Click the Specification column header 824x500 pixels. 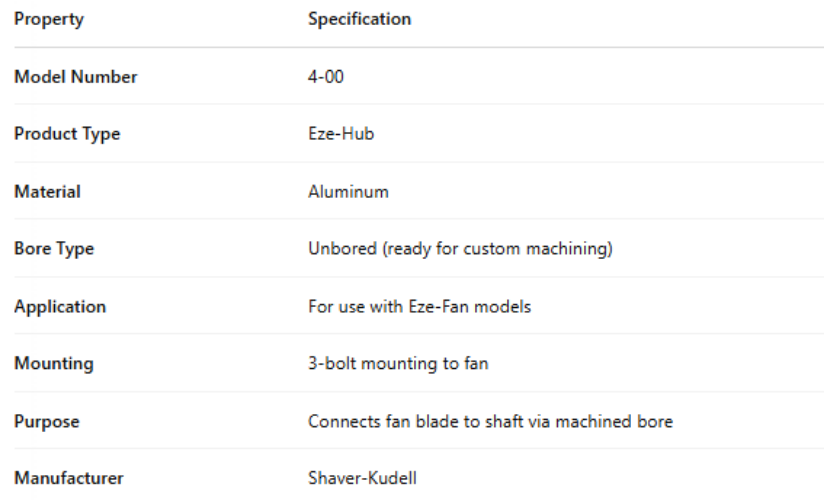359,19
